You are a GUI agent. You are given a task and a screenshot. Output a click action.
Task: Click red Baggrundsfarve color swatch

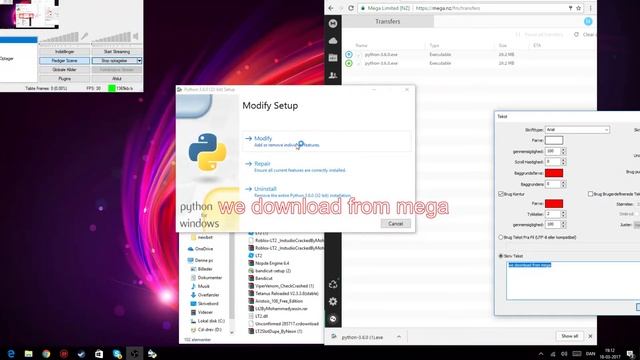click(554, 173)
